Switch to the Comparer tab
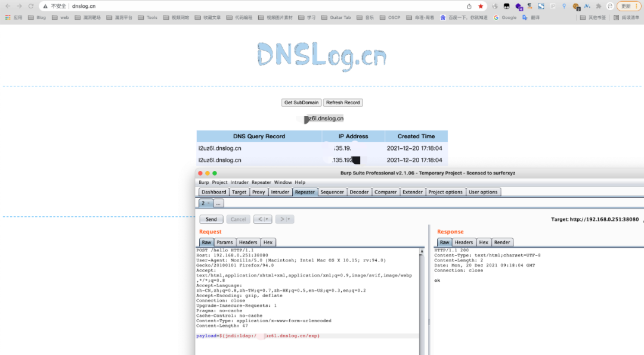Viewport: 644px width, 355px height. point(385,192)
